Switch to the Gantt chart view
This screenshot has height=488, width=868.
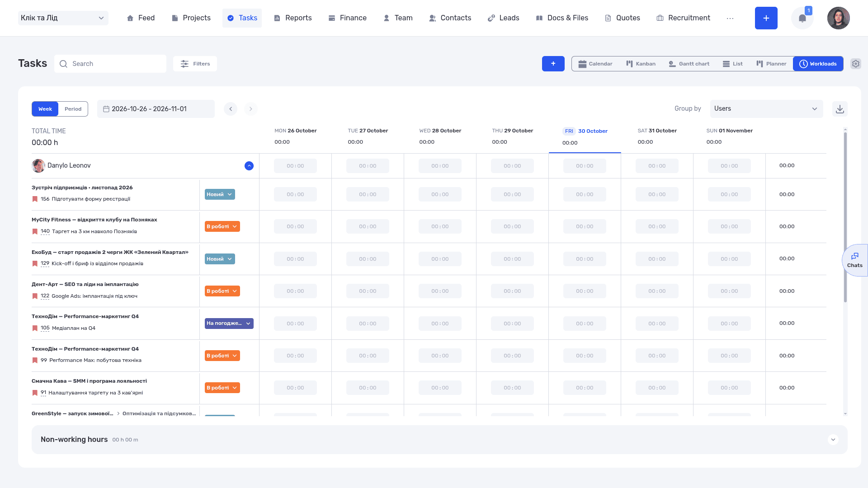[x=689, y=64]
